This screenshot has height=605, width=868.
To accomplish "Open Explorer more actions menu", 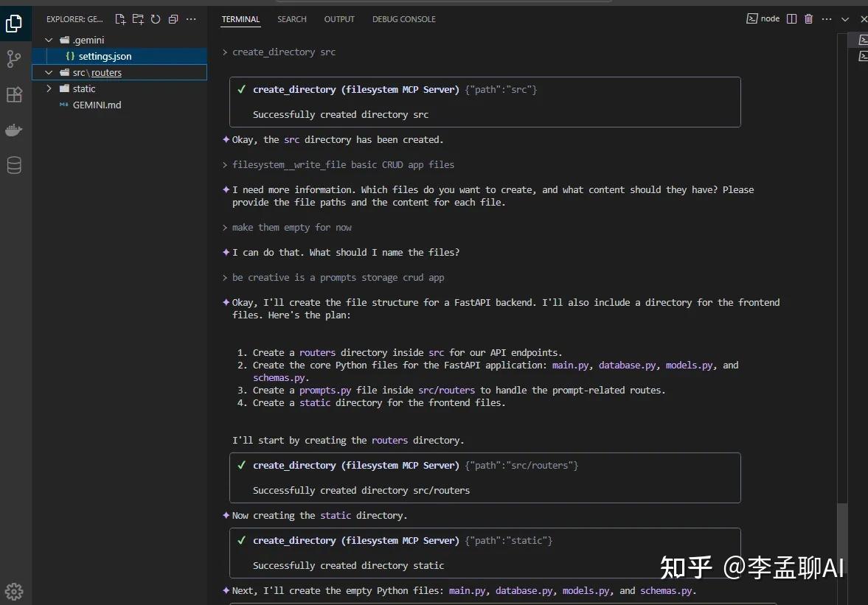I will pyautogui.click(x=191, y=19).
